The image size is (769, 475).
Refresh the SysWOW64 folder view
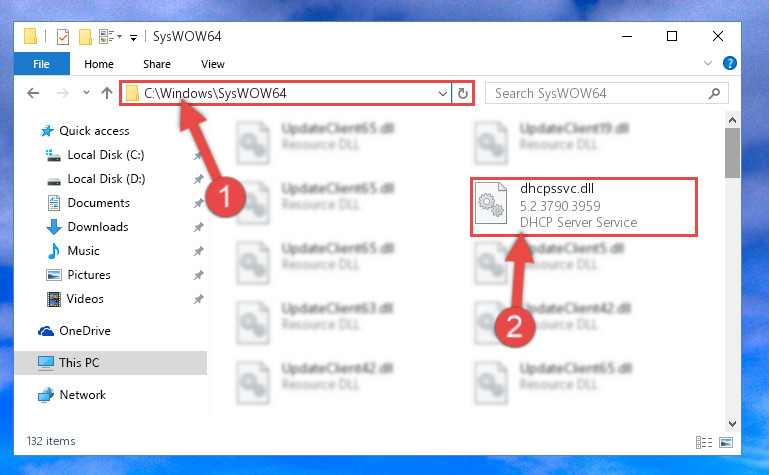462,93
